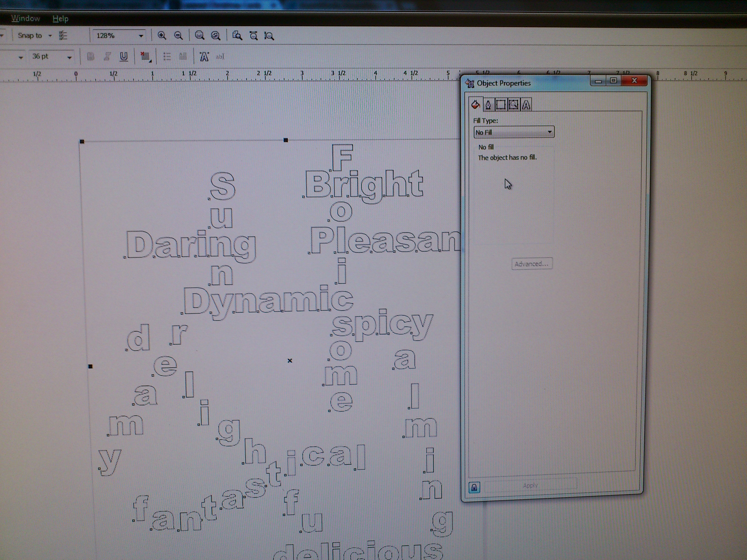Viewport: 747px width, 560px height.
Task: Maximize the Object Properties docker
Action: click(x=614, y=81)
